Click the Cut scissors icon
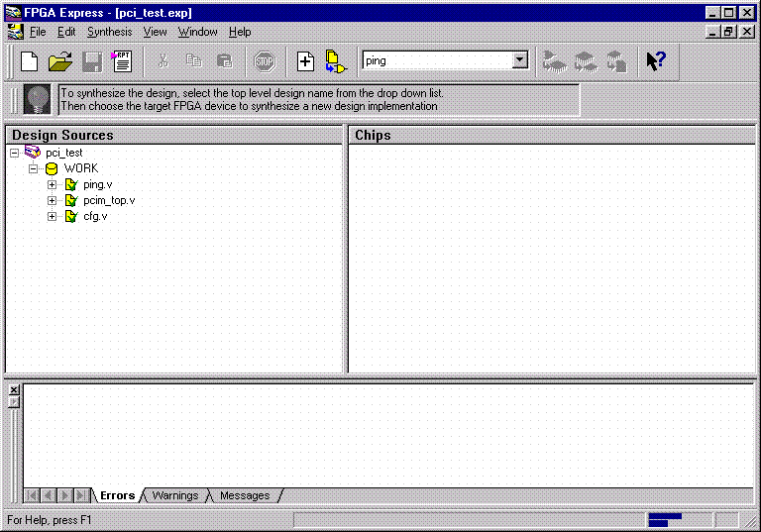The width and height of the screenshot is (761, 532). pos(163,61)
